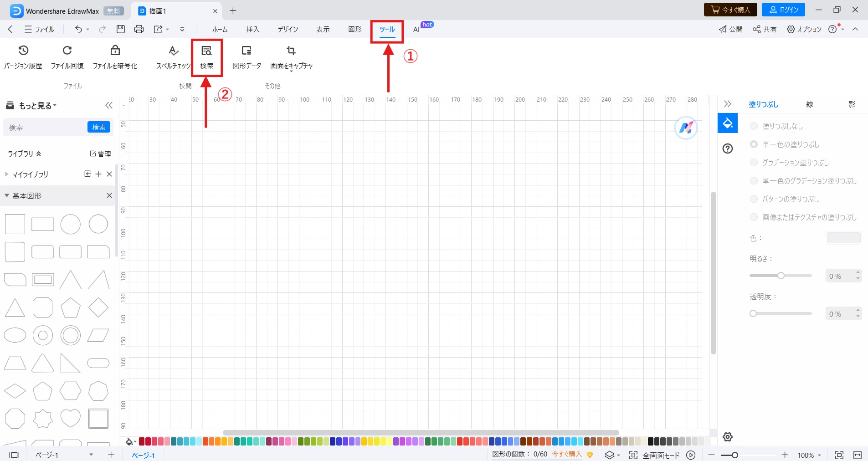868x461 pixels.
Task: Click the 今すぐ購入 buy now button
Action: click(730, 10)
